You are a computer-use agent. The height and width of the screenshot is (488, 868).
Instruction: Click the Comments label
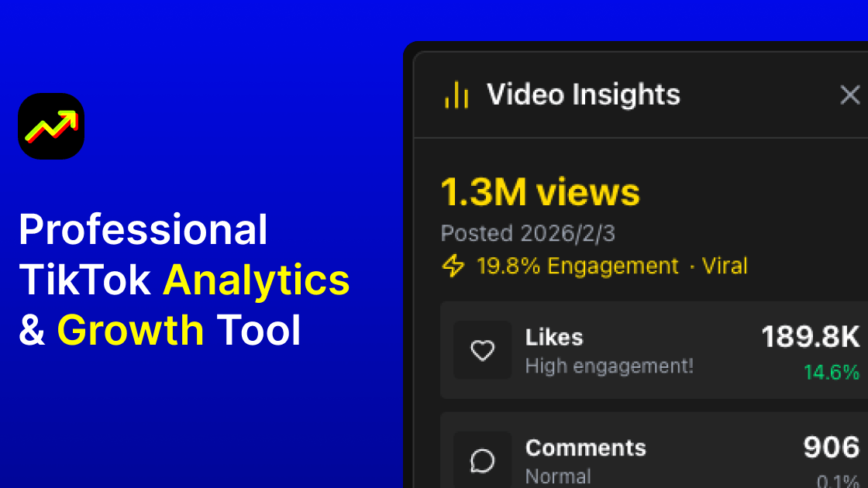pyautogui.click(x=586, y=448)
